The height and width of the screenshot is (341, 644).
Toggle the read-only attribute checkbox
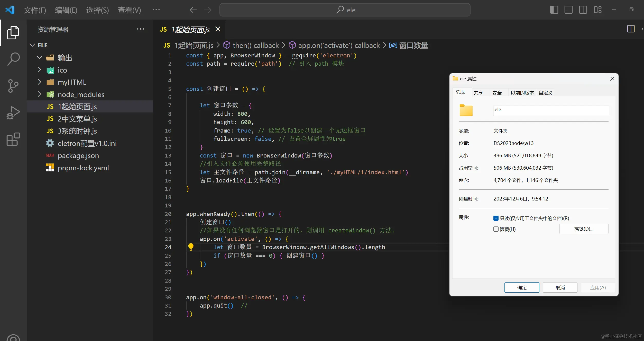click(x=496, y=218)
